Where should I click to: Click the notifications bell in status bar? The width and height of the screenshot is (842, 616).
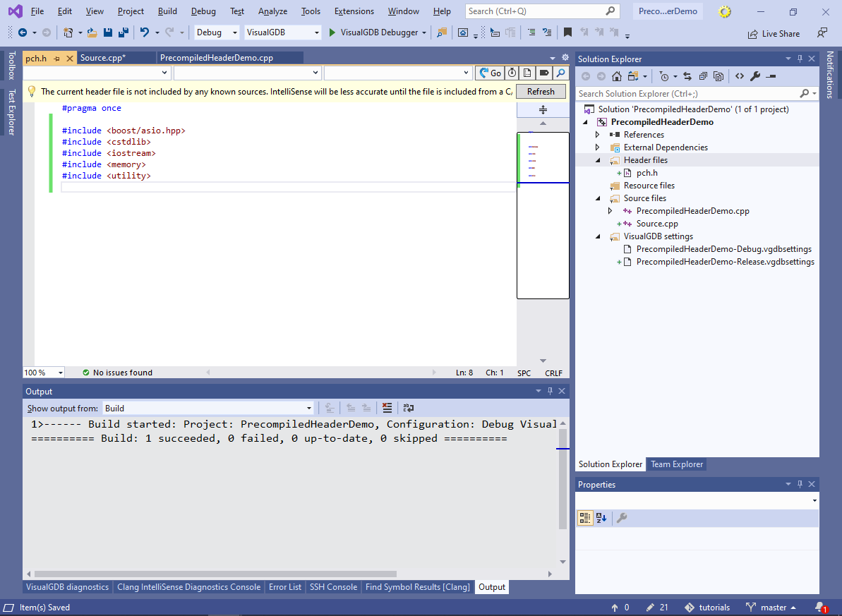pyautogui.click(x=821, y=608)
